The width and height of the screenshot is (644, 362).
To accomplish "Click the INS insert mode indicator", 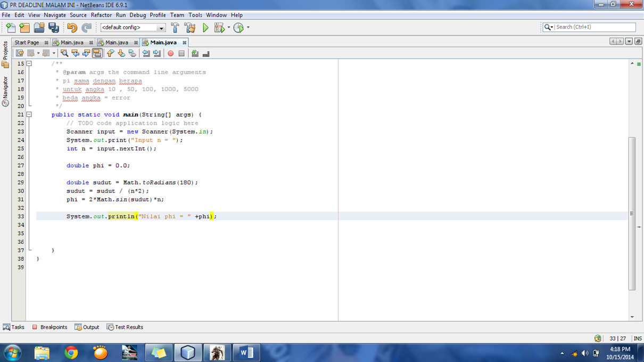I will click(637, 339).
